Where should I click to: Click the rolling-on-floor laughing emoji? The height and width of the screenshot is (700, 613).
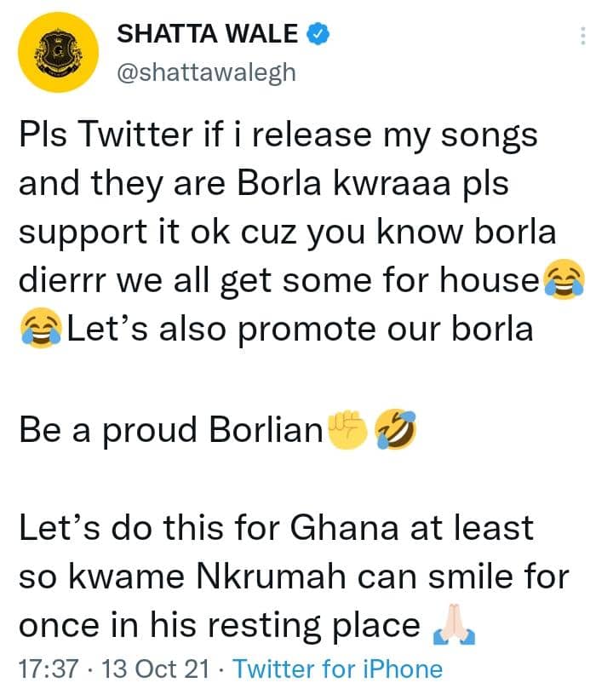pyautogui.click(x=396, y=429)
